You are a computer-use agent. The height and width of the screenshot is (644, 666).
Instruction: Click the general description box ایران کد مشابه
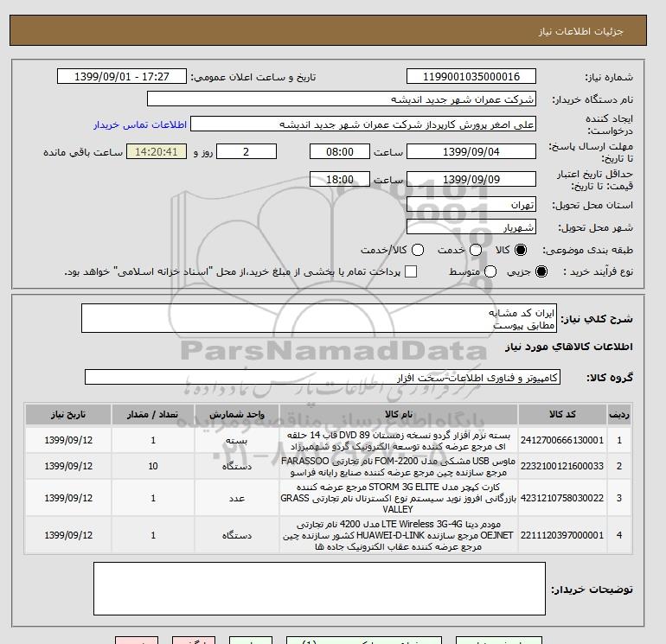[319, 318]
